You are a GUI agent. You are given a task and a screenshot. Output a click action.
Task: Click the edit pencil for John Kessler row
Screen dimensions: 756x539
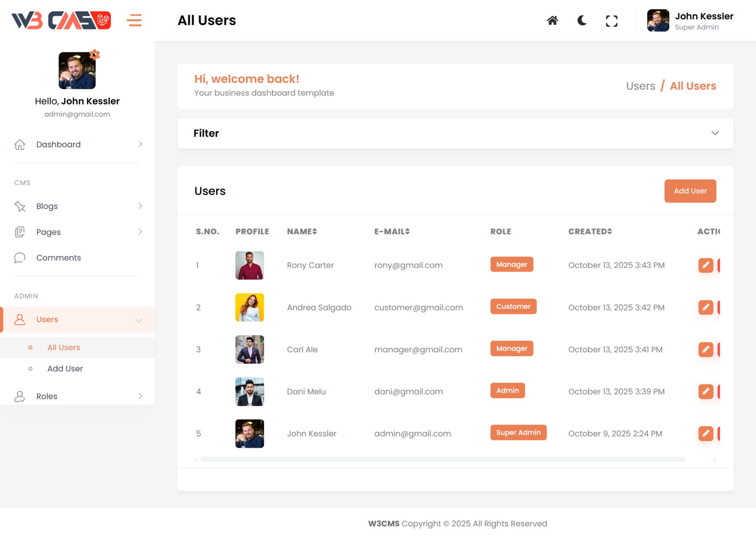[706, 433]
